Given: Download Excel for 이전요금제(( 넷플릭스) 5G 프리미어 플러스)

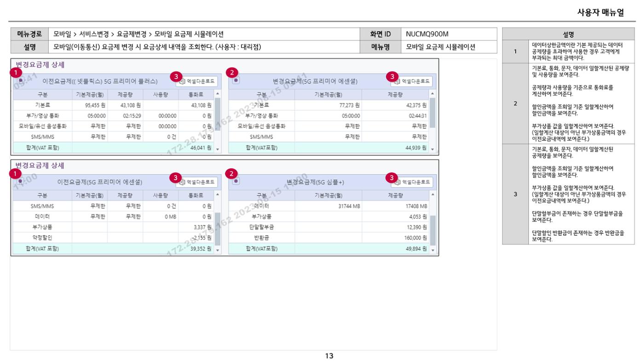Looking at the screenshot, I should [197, 81].
